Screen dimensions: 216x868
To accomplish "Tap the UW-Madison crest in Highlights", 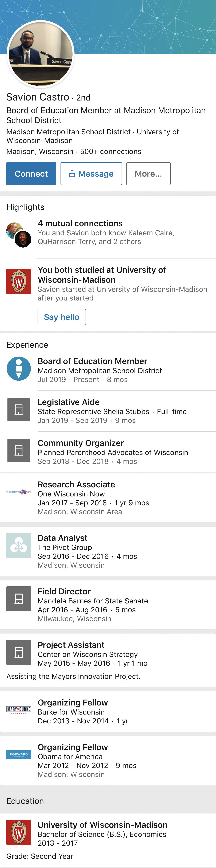I will [x=19, y=281].
